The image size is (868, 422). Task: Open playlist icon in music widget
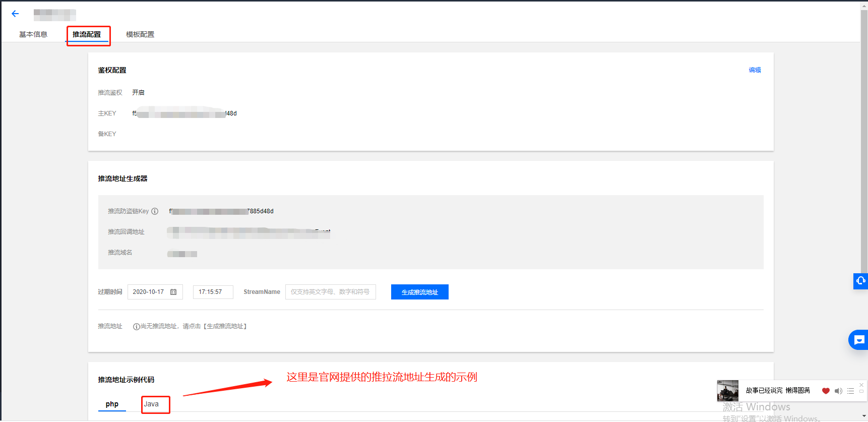pyautogui.click(x=850, y=391)
